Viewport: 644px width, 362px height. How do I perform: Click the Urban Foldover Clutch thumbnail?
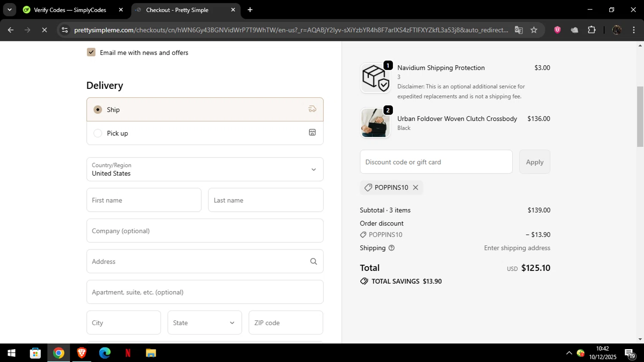(375, 123)
